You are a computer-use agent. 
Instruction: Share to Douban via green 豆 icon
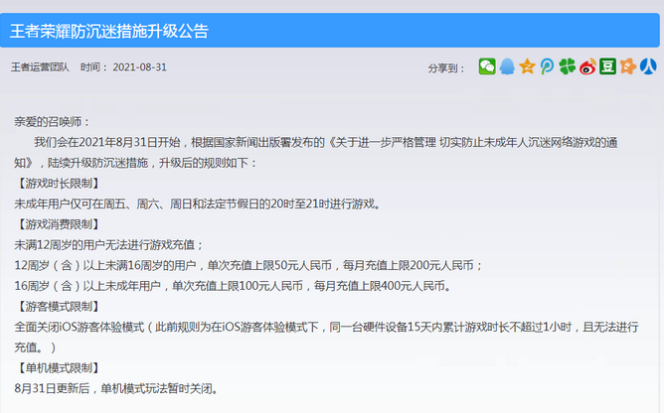tap(608, 67)
